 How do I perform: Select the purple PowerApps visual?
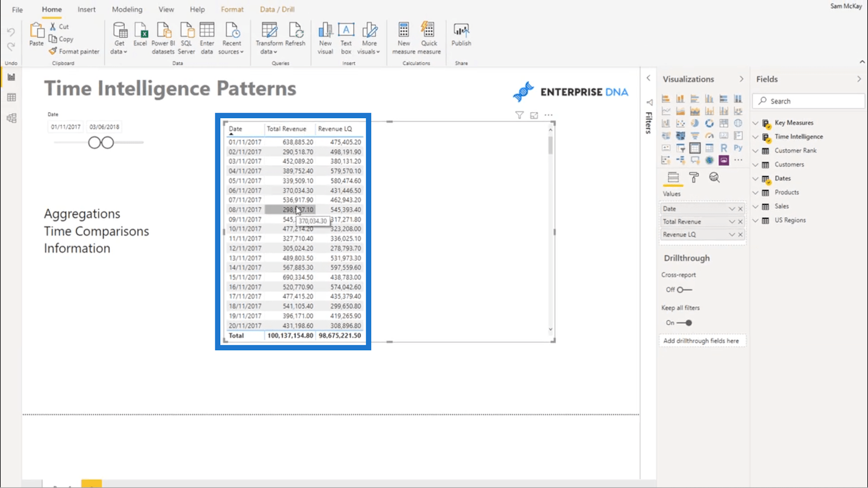point(724,160)
